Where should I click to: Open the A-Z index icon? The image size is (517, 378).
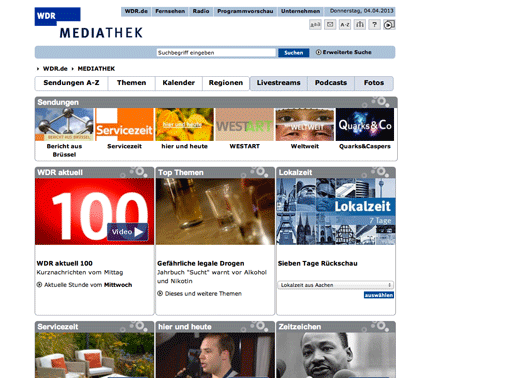point(345,25)
